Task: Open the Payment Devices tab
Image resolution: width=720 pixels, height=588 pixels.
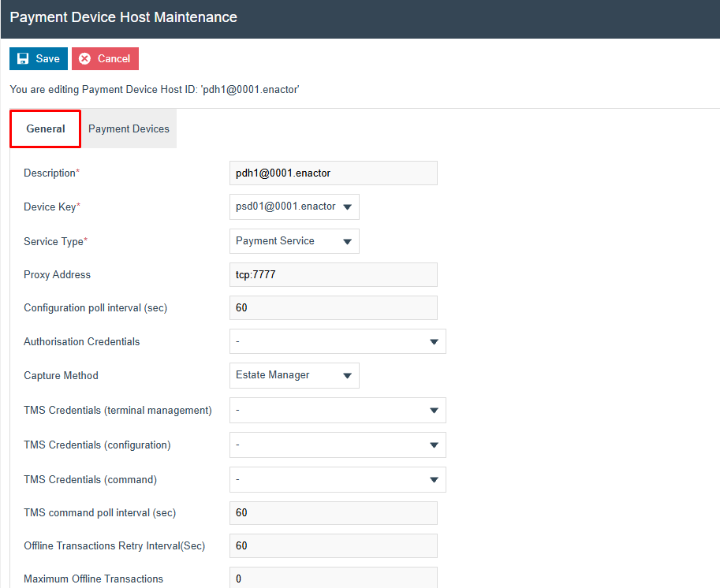Action: 129,129
